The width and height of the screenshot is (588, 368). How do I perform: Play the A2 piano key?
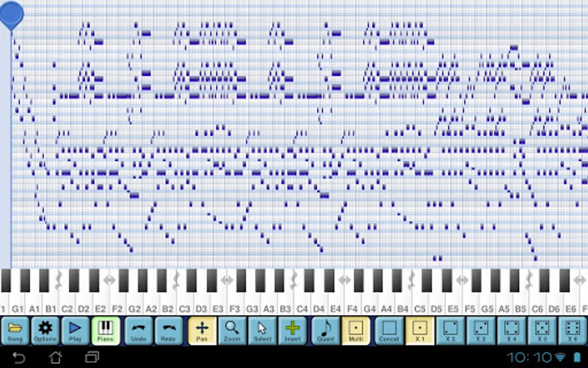(151, 303)
